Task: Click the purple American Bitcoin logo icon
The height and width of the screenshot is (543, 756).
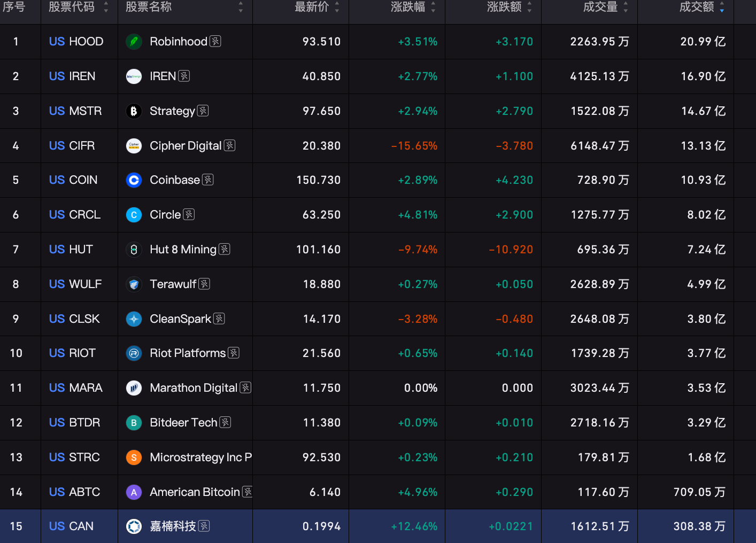Action: tap(134, 492)
